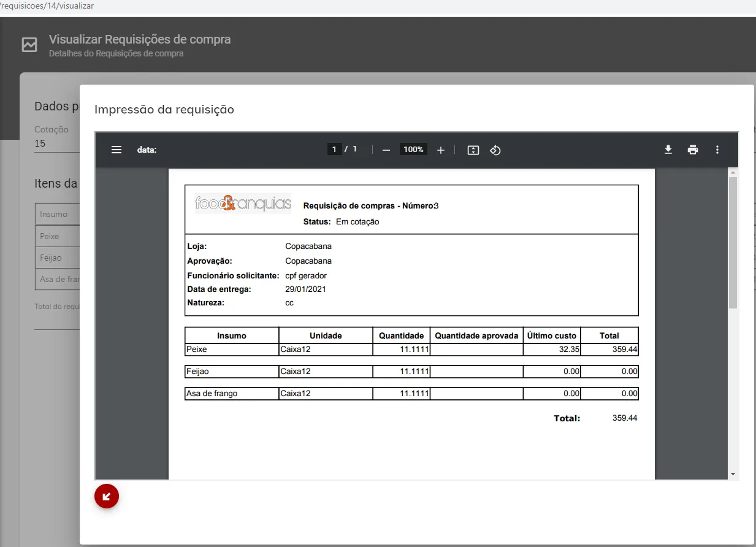This screenshot has height=547, width=756.
Task: Click the image icon beside page title
Action: [x=29, y=45]
